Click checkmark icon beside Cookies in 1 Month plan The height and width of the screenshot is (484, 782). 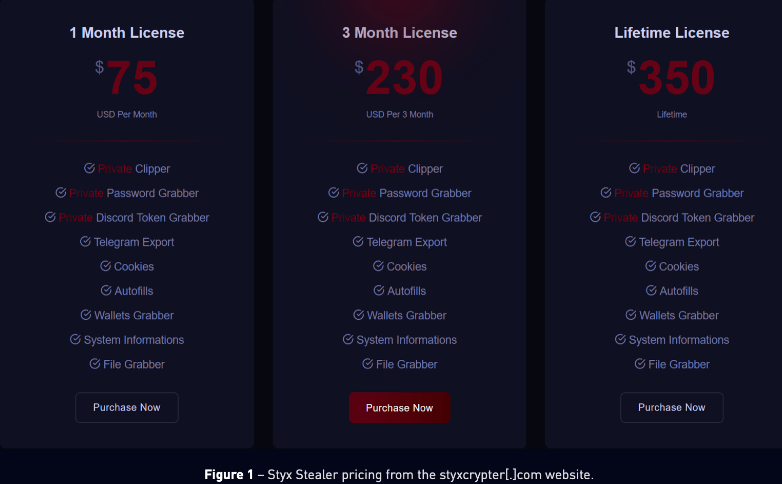click(105, 266)
